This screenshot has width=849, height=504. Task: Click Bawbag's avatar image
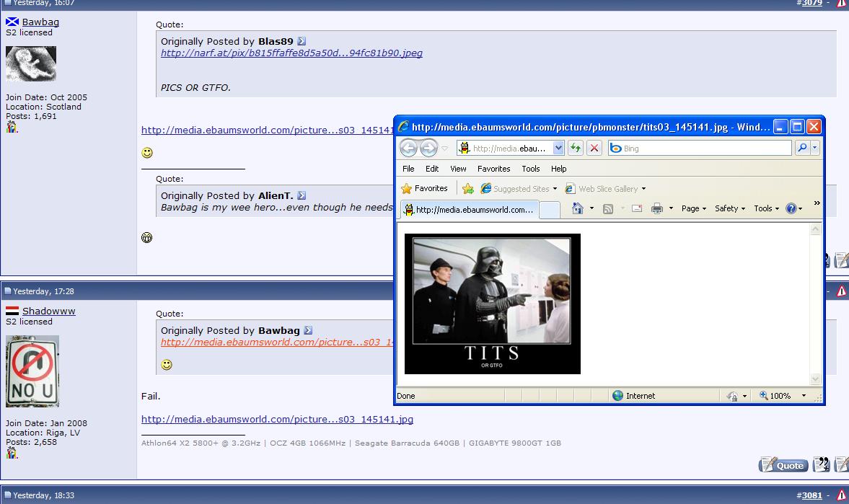pos(31,63)
